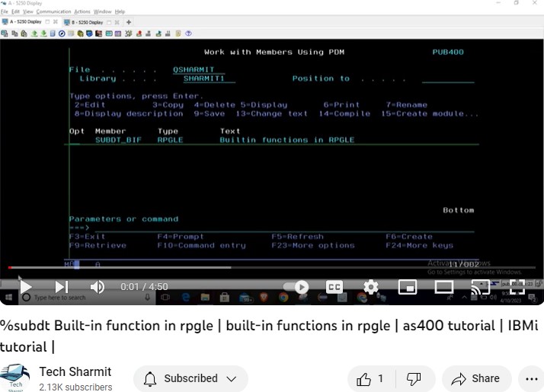Click the F6=Create function key text
The width and height of the screenshot is (544, 392).
tap(409, 237)
